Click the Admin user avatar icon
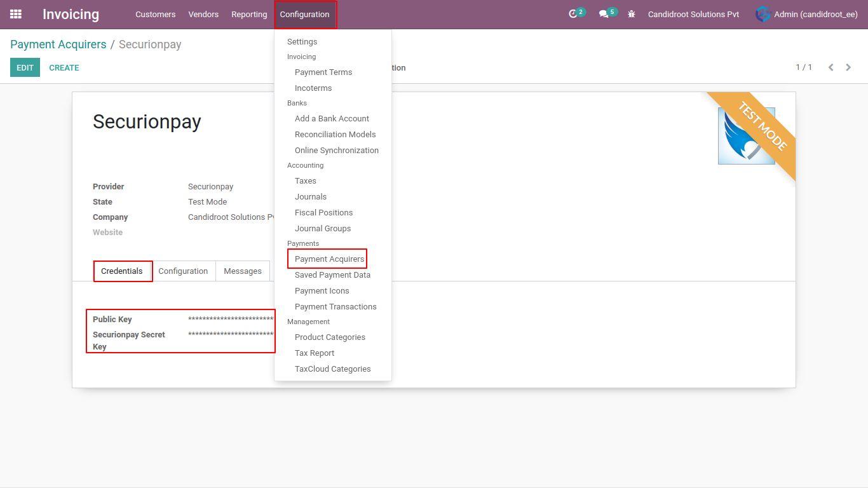 tap(763, 14)
